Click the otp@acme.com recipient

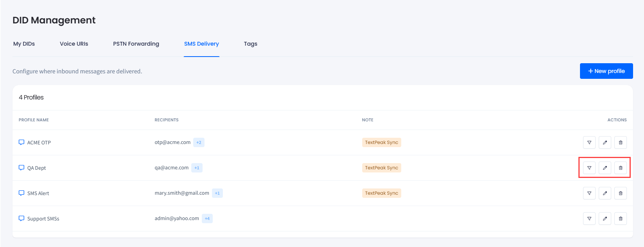pos(173,142)
